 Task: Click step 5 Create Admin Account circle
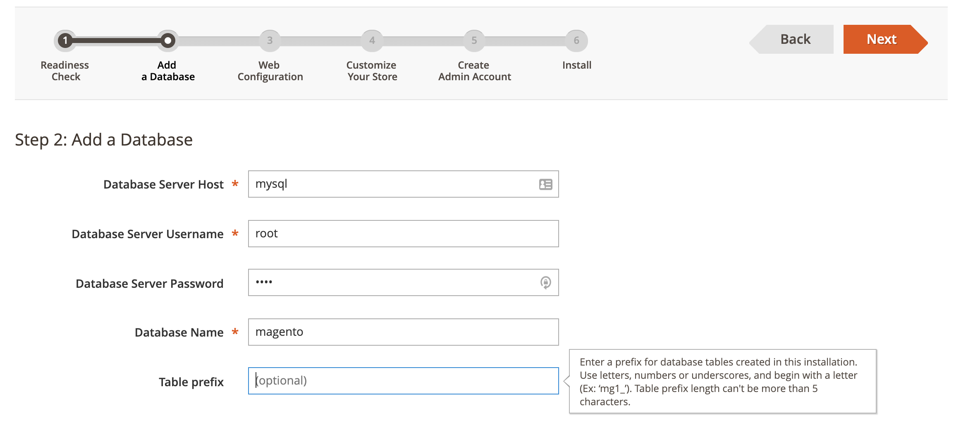pos(474,41)
